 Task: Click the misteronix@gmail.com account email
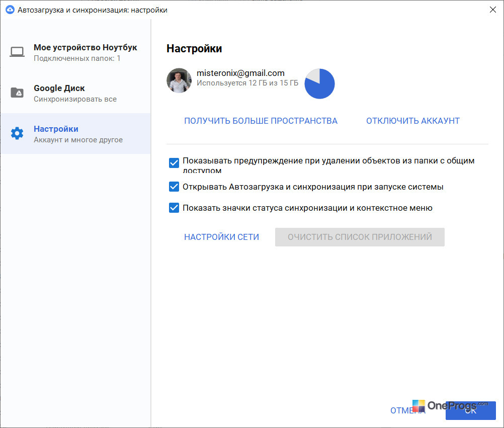[240, 73]
